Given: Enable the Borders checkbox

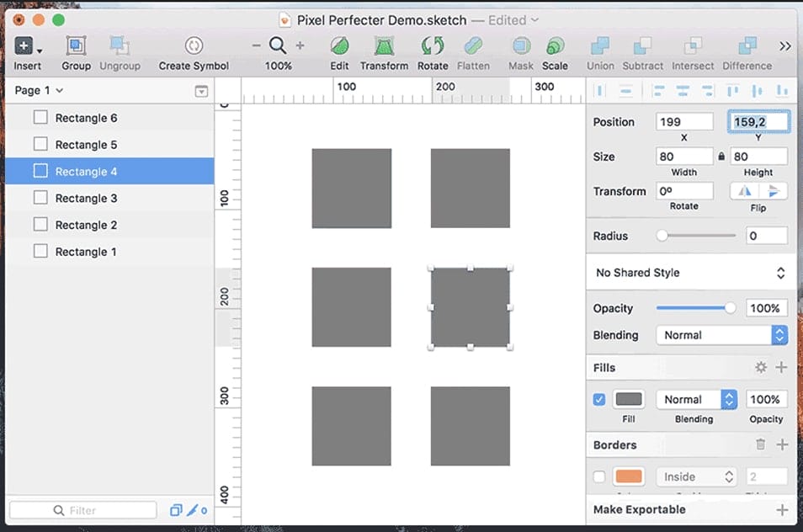Looking at the screenshot, I should pos(598,476).
